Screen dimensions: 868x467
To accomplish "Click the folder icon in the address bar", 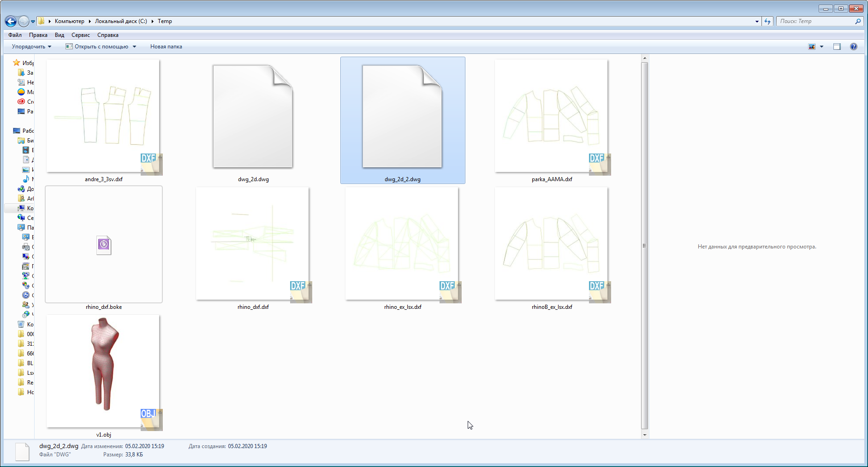I will 41,21.
